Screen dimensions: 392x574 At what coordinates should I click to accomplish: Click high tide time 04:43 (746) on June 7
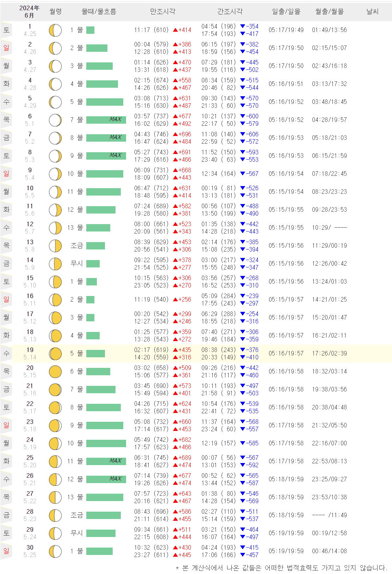click(151, 134)
